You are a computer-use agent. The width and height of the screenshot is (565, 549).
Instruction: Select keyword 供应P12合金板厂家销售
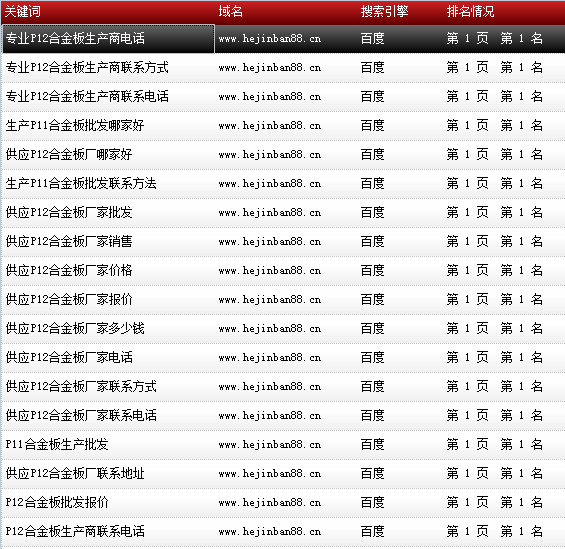pos(69,241)
